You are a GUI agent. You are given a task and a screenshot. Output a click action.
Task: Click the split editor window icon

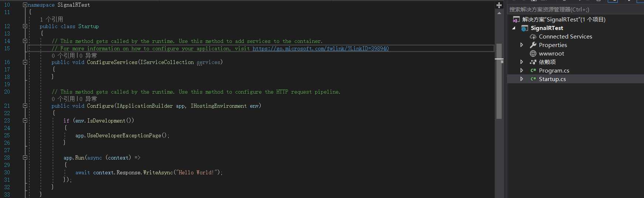point(499,5)
